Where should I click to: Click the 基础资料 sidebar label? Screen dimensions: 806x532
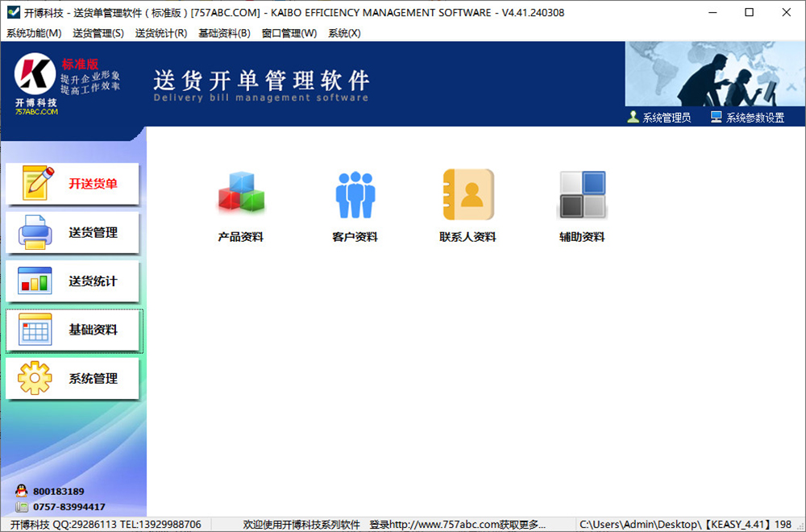tap(93, 330)
